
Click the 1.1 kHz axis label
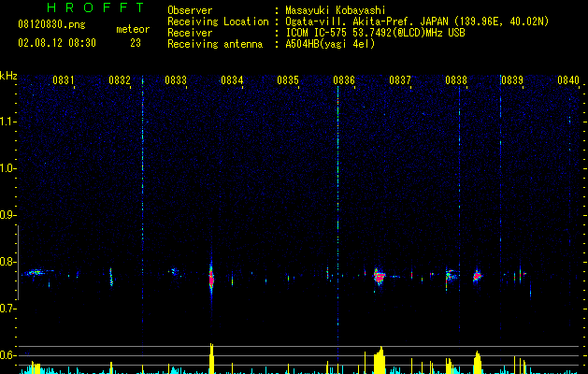[7, 122]
